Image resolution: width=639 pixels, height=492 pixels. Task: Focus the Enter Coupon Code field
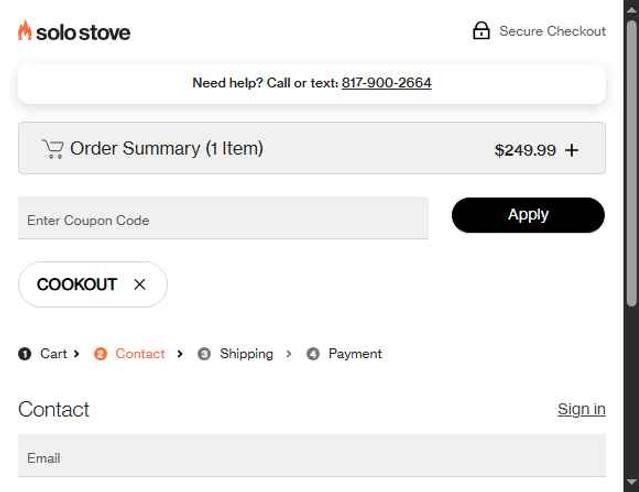coord(223,219)
